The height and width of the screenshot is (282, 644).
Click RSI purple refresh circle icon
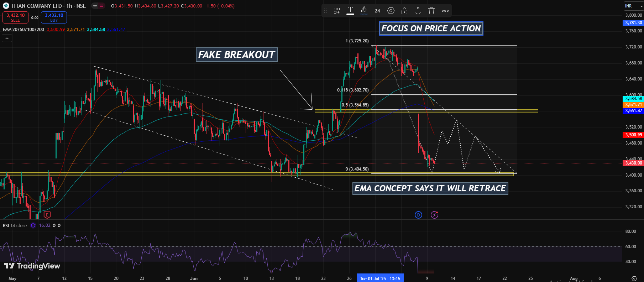33,225
